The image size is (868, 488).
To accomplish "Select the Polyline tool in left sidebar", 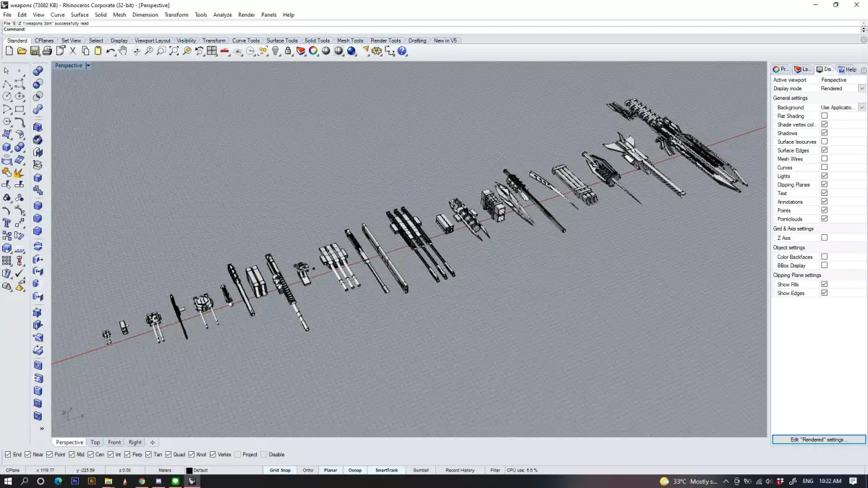I will coord(7,84).
